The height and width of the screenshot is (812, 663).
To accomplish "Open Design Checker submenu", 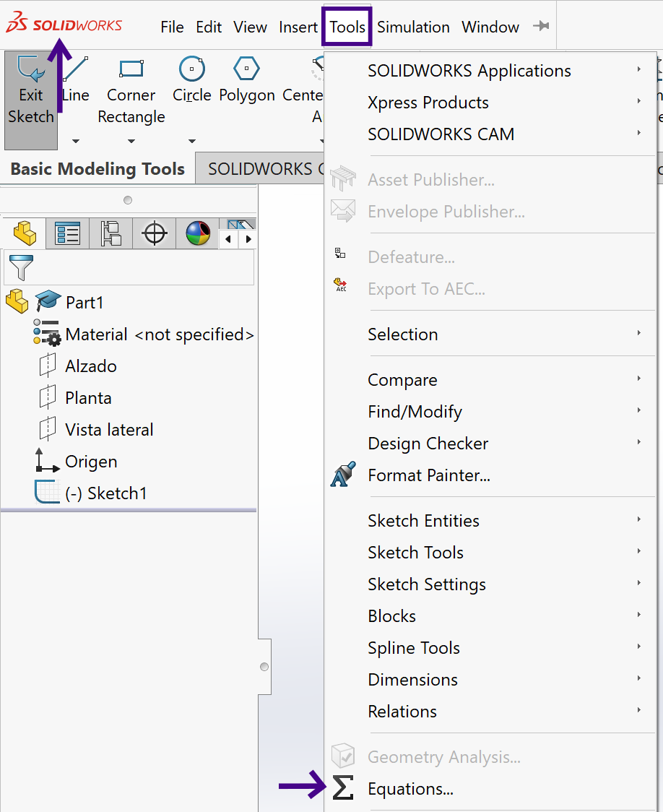I will pos(490,444).
